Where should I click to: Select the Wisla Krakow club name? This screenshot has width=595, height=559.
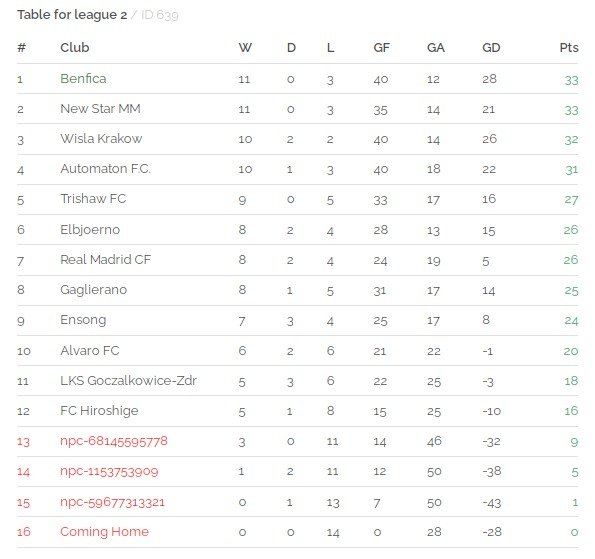(x=101, y=139)
